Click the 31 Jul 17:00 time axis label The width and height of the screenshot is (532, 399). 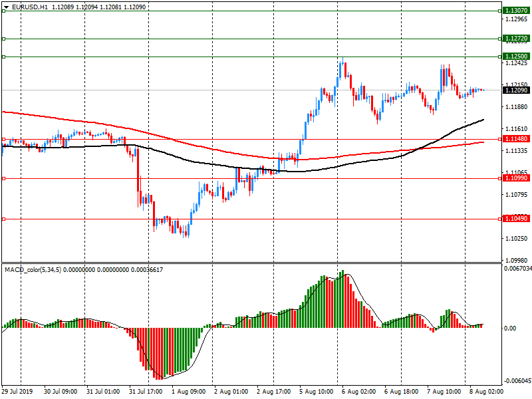pyautogui.click(x=146, y=392)
